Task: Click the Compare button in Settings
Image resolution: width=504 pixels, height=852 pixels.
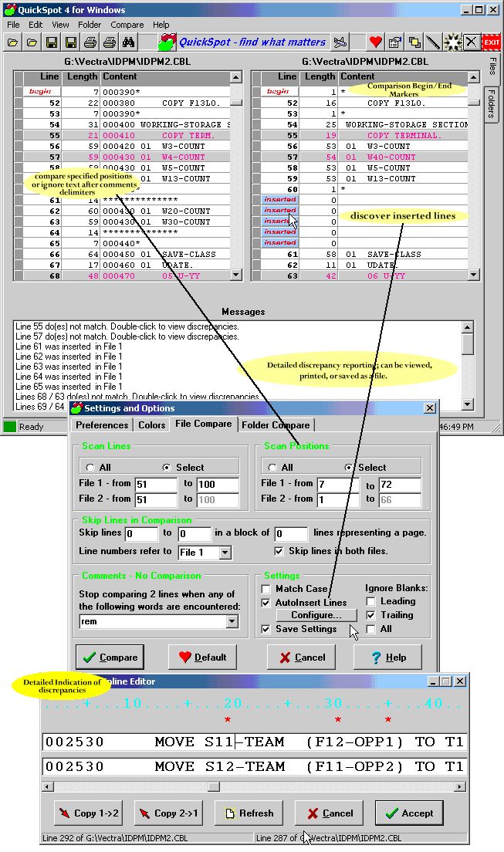Action: click(x=110, y=658)
